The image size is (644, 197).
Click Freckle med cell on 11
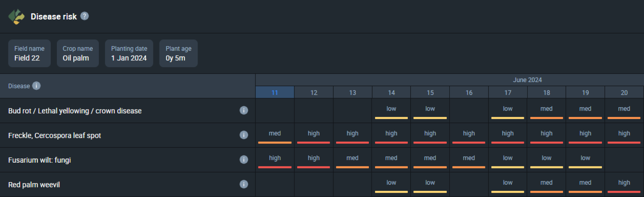275,135
